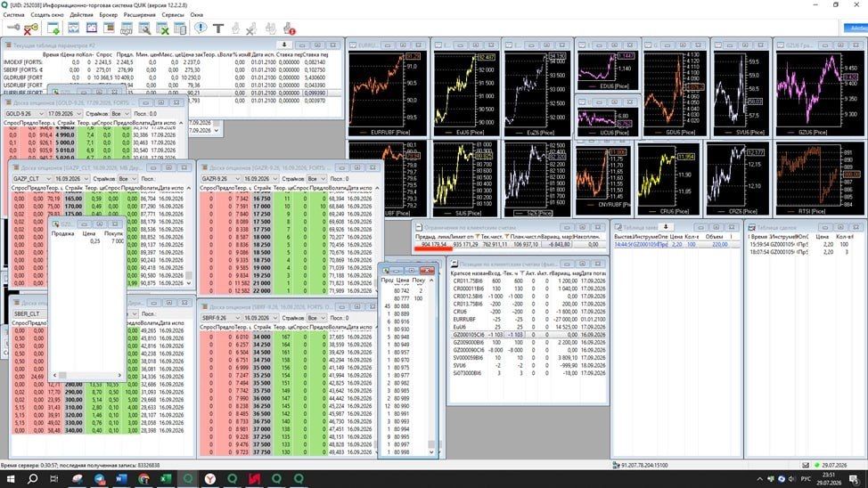Screen dimensions: 868x488
Task: Click the table with green cross toolbar icon
Action: (x=162, y=28)
